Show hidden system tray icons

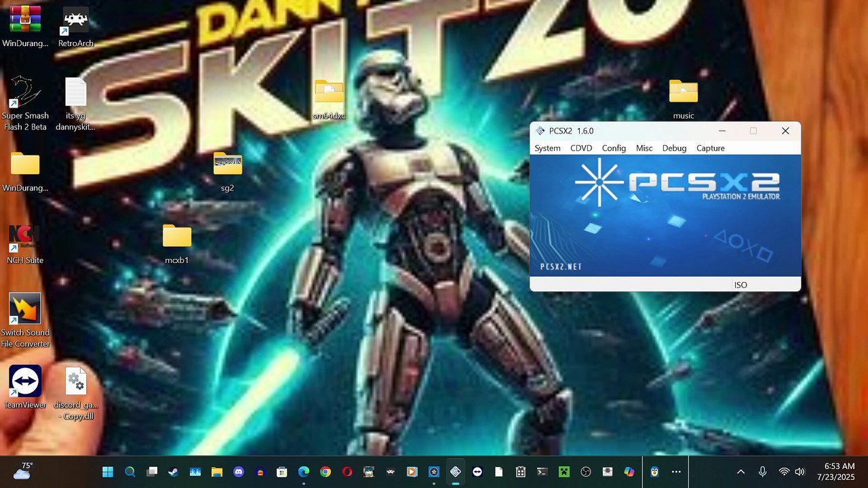click(x=741, y=472)
